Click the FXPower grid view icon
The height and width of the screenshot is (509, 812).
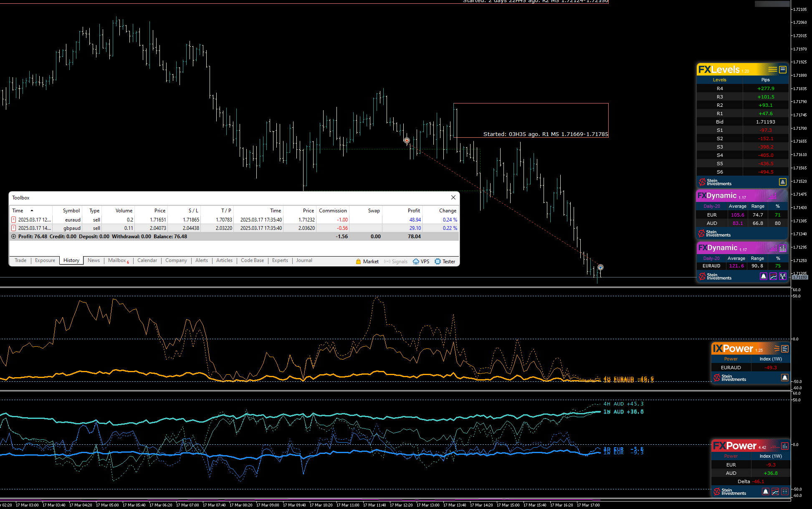click(x=785, y=492)
